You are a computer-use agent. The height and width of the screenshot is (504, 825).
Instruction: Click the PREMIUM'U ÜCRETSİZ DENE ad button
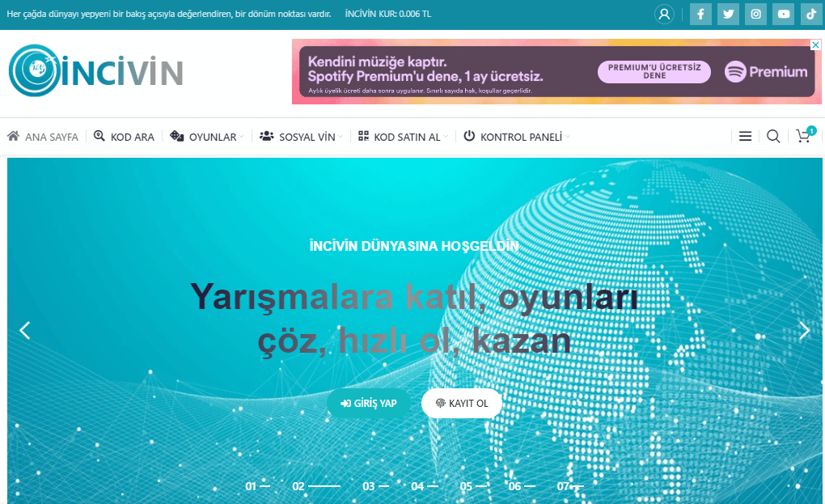[x=654, y=71]
